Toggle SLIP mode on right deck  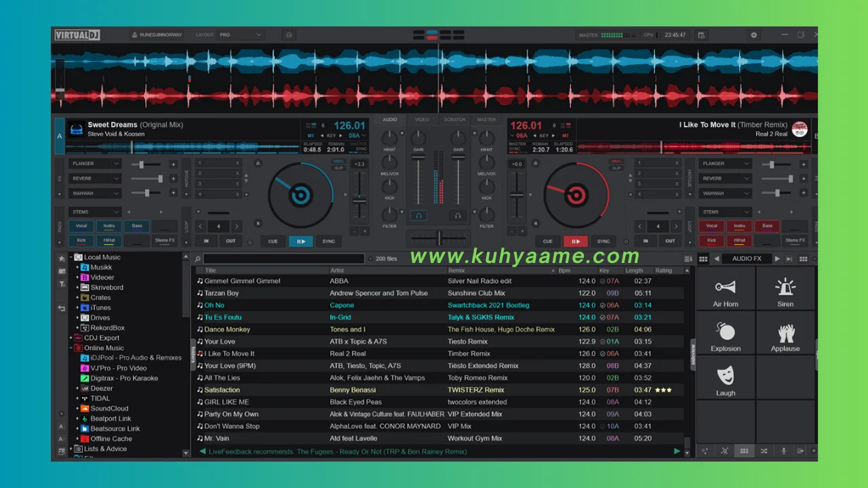[616, 167]
